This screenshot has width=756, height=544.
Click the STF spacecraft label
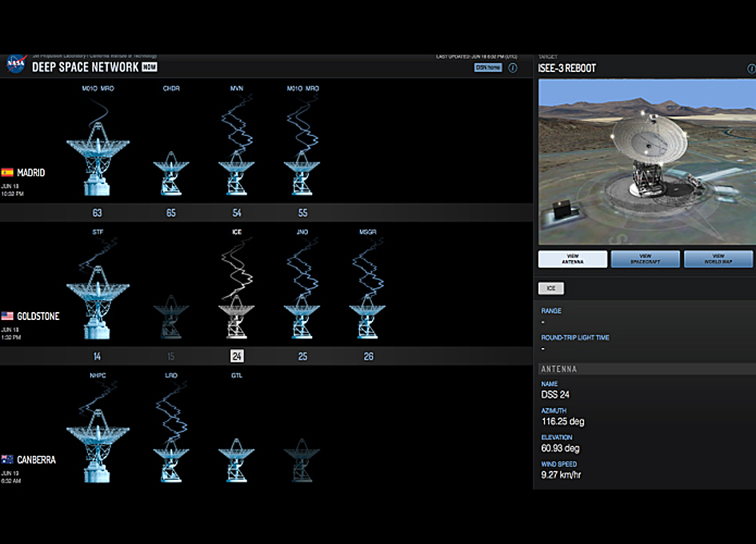98,232
